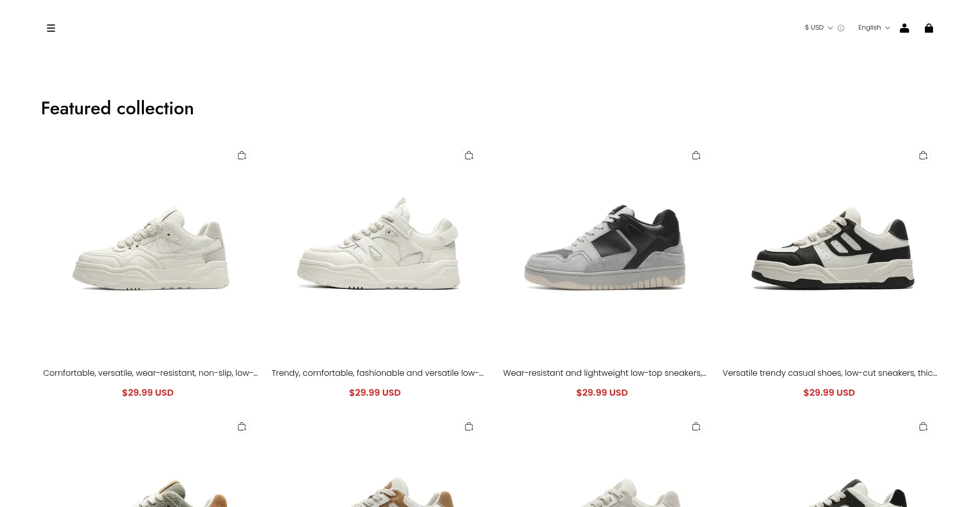
Task: Add second-row first sneaker to cart
Action: [242, 426]
